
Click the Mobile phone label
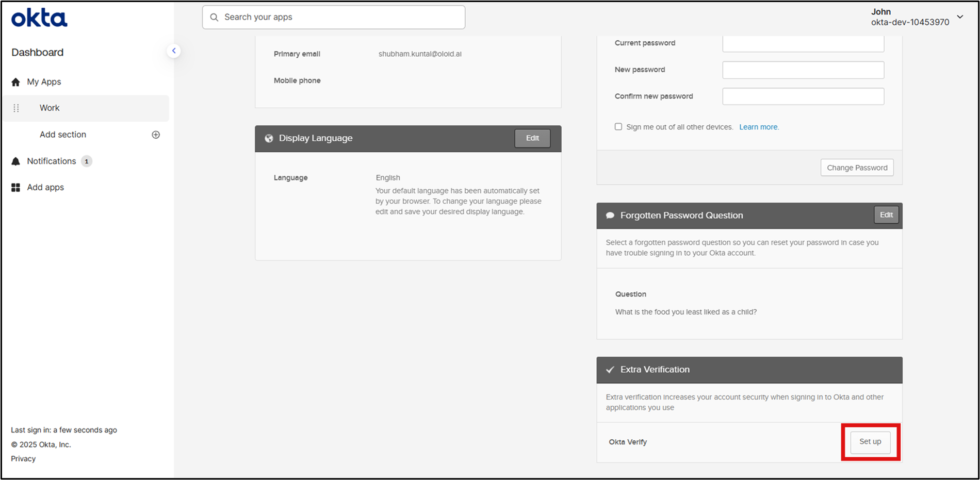pyautogui.click(x=297, y=80)
